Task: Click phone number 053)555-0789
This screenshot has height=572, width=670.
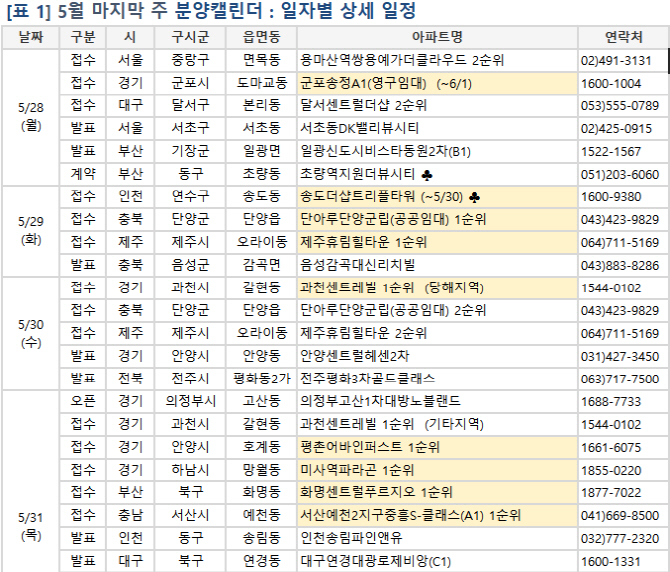Action: coord(620,106)
